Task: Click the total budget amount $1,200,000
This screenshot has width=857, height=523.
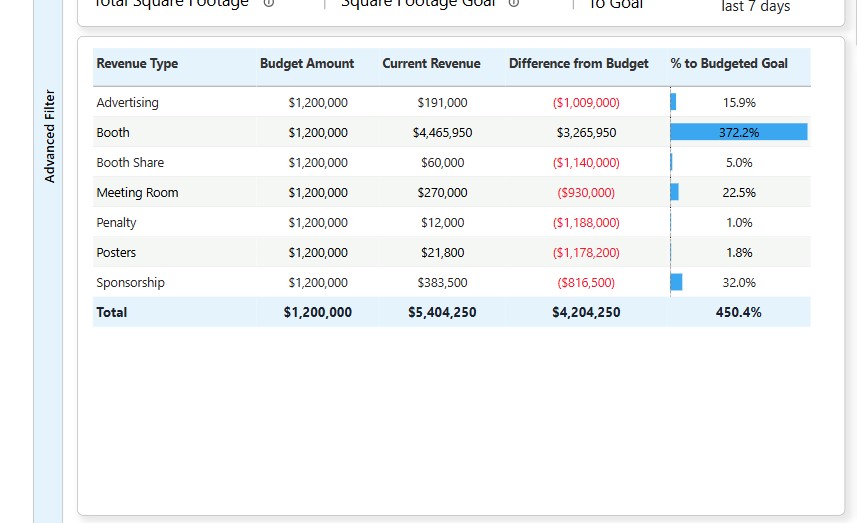Action: pyautogui.click(x=318, y=312)
